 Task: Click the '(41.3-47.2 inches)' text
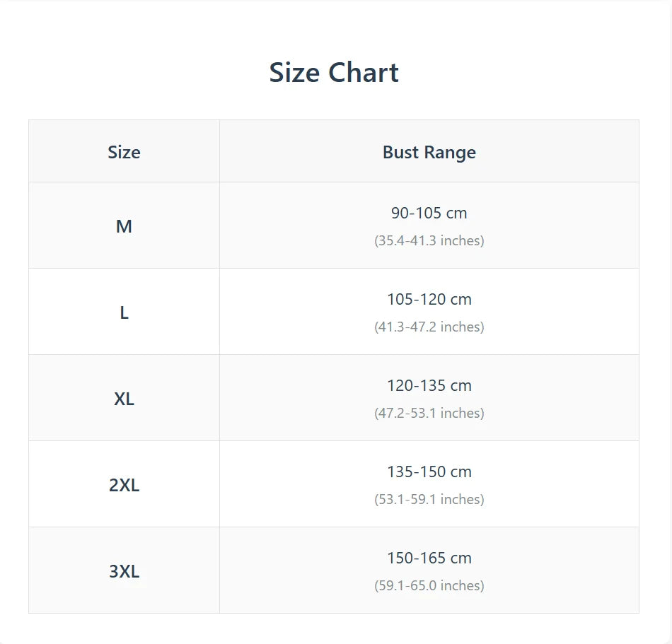429,327
